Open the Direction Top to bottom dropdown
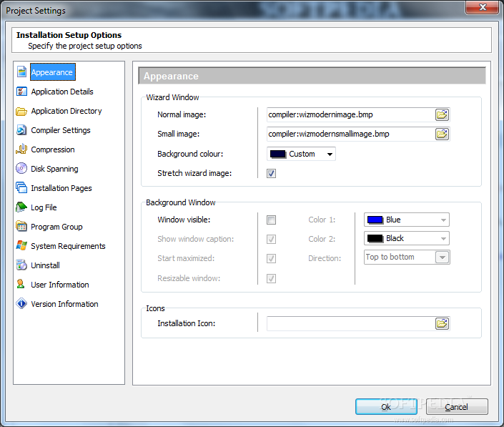Viewport: 504px width, 427px height. tap(407, 257)
